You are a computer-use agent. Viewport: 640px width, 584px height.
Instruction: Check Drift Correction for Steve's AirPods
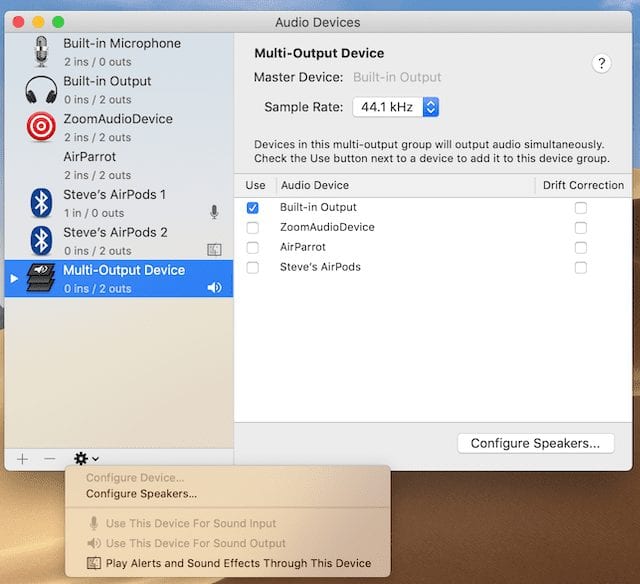pyautogui.click(x=580, y=268)
